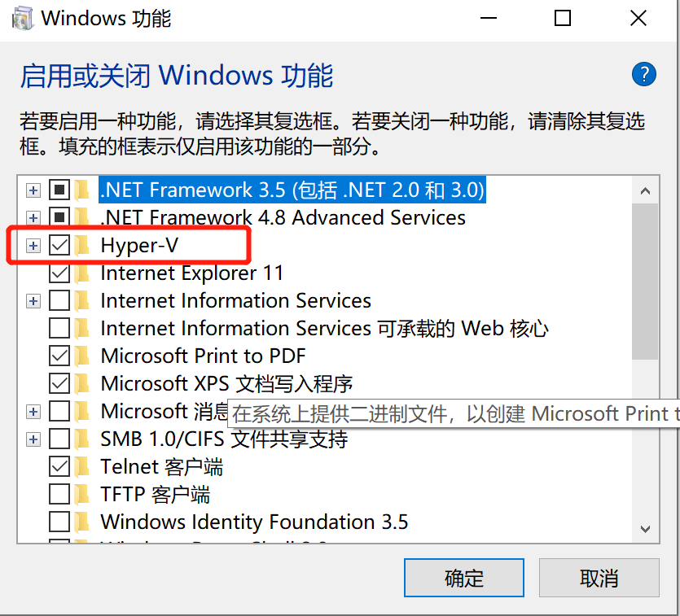680x616 pixels.
Task: Uncheck the Telnet 客户端 feature
Action: pyautogui.click(x=59, y=466)
